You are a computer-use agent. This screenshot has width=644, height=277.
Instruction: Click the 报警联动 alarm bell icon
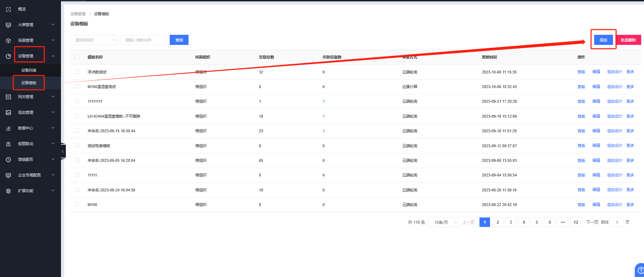pos(8,144)
